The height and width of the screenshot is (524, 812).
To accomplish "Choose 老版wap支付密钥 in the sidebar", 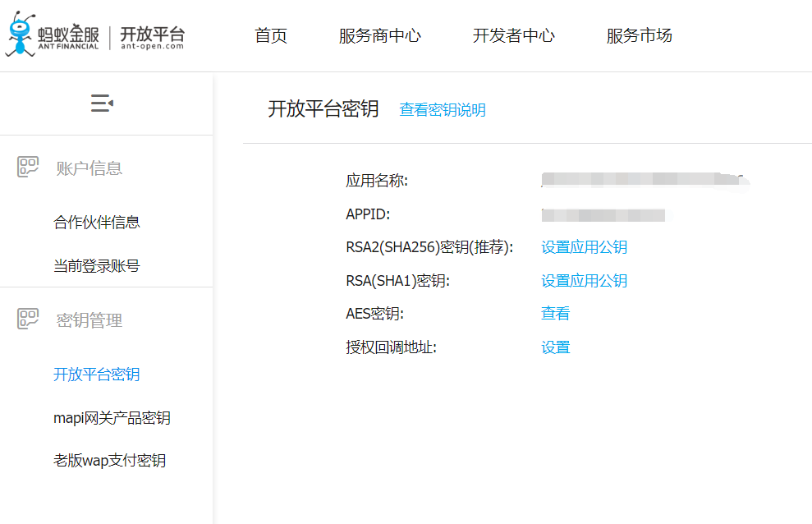I will pos(109,461).
